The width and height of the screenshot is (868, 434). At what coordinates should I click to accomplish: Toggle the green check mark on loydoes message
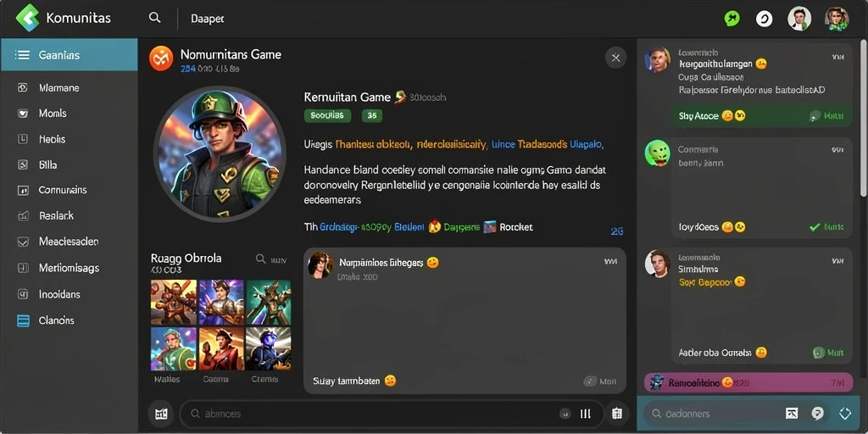point(815,227)
